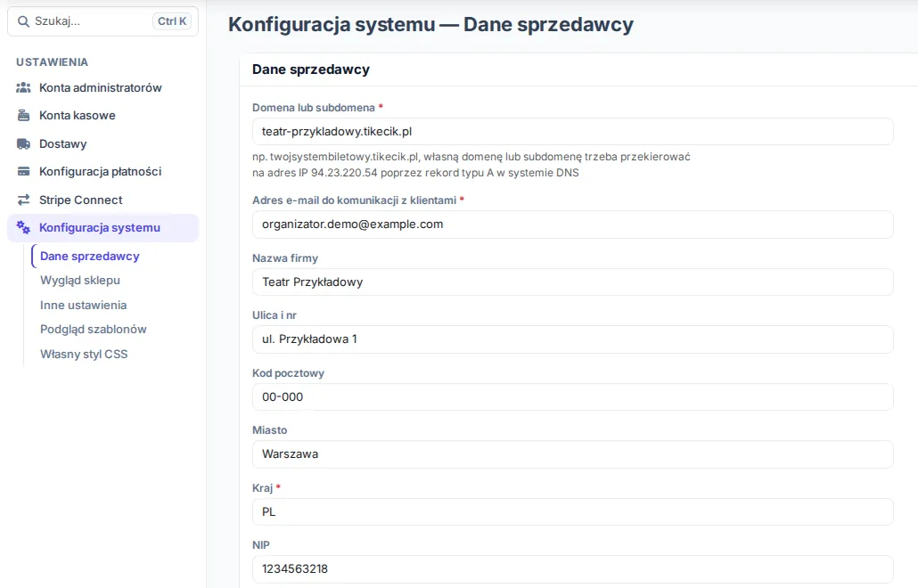
Task: Edit the customer communication e-mail field
Action: 572,225
